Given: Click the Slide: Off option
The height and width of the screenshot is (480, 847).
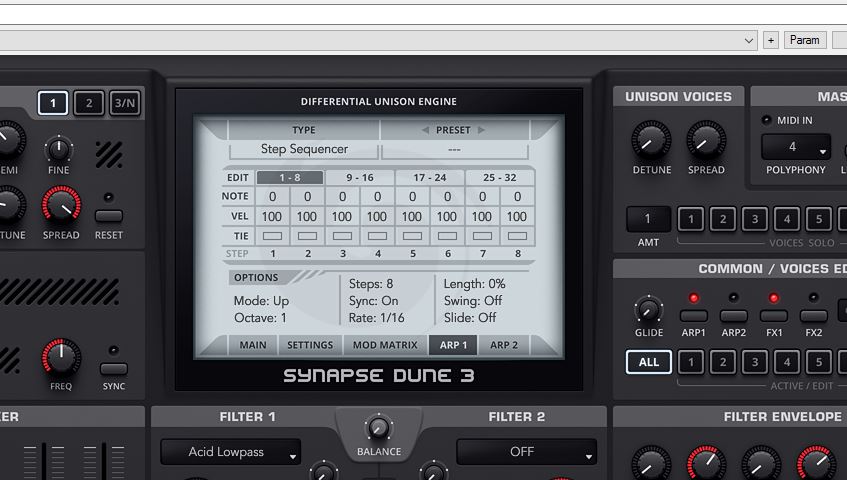Looking at the screenshot, I should 470,318.
